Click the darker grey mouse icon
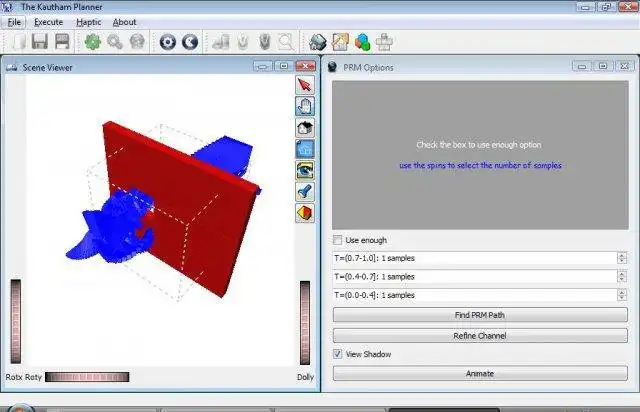Screen dimensions: 640x412 pos(265,42)
